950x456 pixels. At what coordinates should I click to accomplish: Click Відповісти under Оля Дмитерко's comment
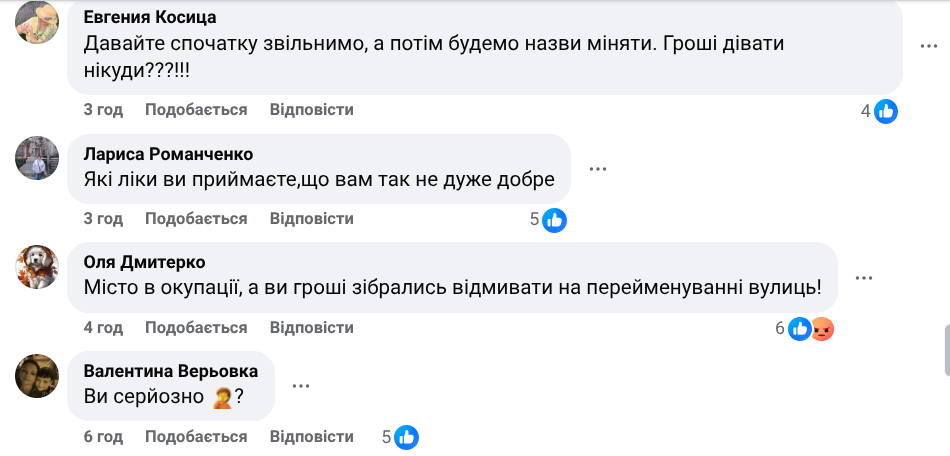click(311, 328)
